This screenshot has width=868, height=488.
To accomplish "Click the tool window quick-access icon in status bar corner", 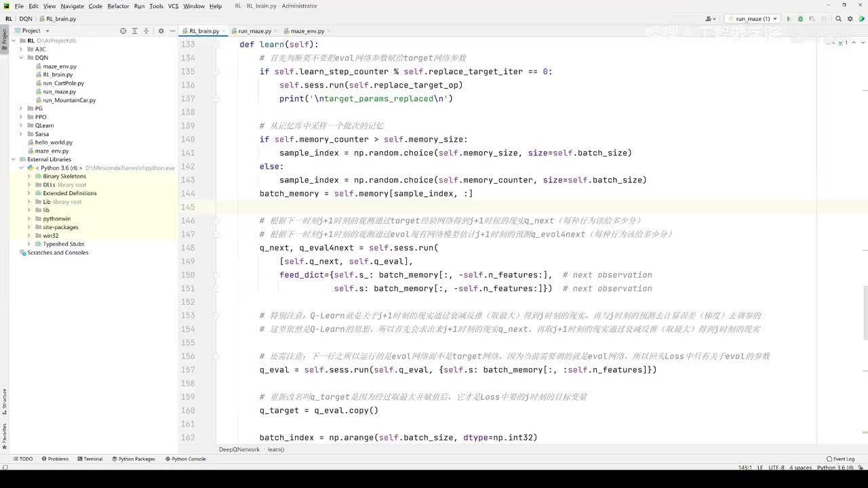I will pyautogui.click(x=5, y=468).
